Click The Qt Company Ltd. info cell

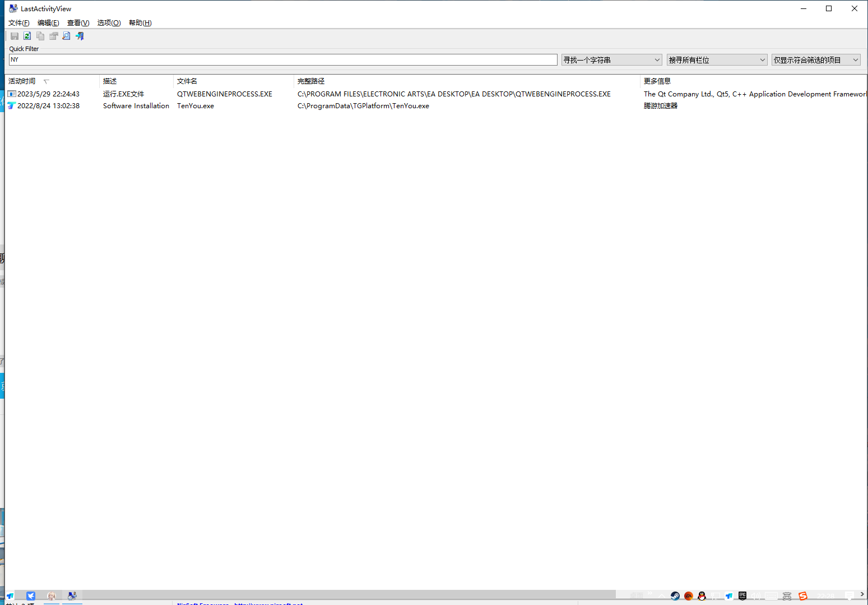[x=755, y=94]
